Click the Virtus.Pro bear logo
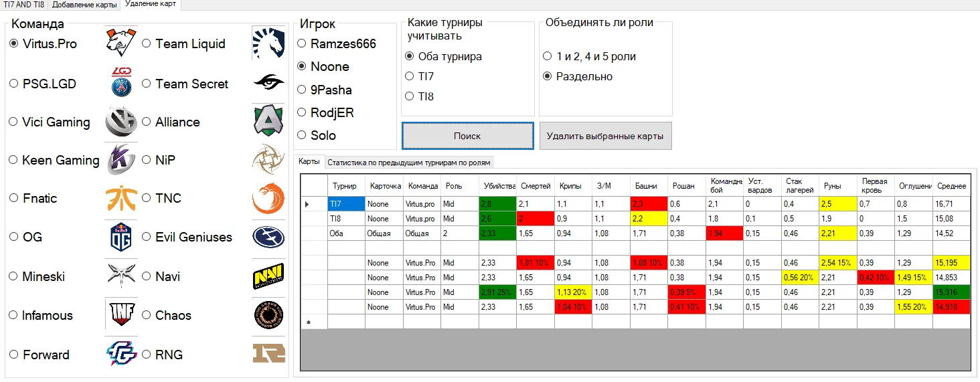Screen dimensions: 980x382 [x=121, y=41]
